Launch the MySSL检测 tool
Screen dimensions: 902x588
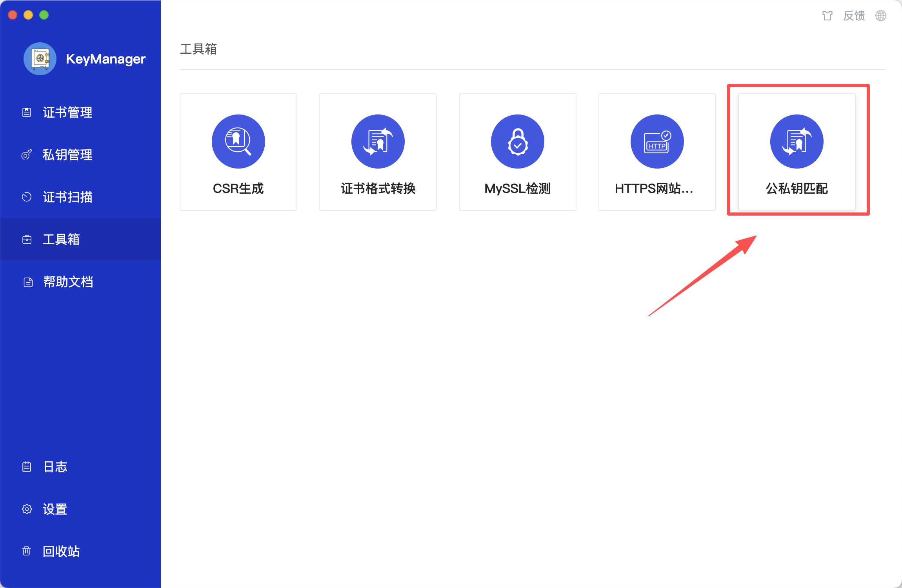pyautogui.click(x=517, y=152)
